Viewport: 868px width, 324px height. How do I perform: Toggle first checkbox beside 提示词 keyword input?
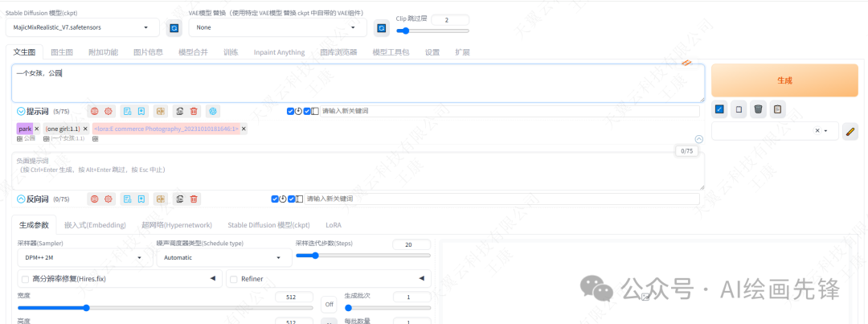tap(291, 111)
